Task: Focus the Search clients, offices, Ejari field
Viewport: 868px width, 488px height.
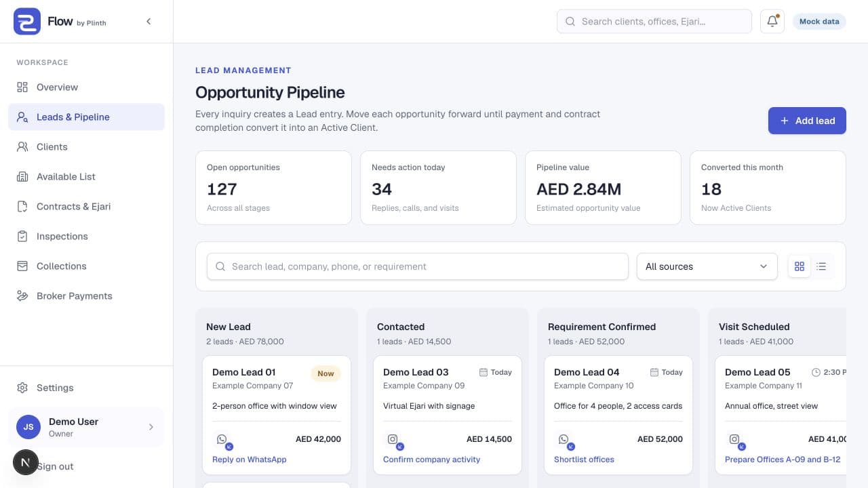Action: 654,21
